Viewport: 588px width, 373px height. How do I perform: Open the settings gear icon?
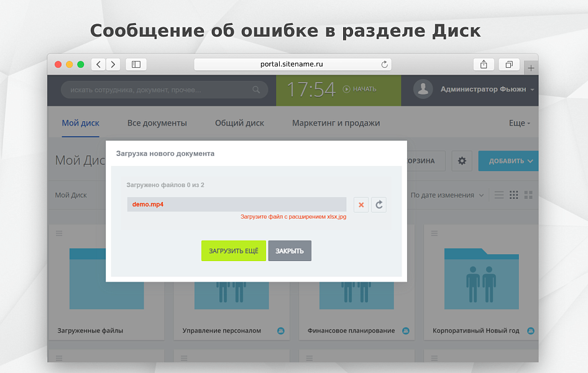pos(462,161)
